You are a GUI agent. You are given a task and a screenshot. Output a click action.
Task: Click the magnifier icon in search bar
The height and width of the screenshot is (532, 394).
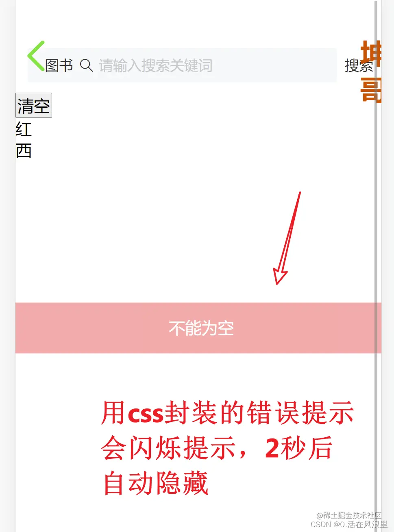(x=86, y=65)
